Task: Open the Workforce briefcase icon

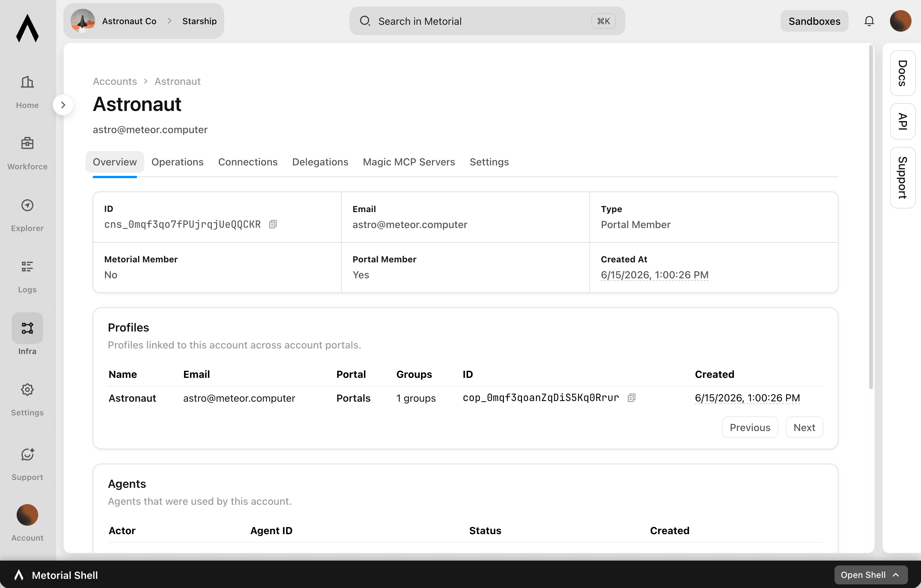Action: [27, 143]
